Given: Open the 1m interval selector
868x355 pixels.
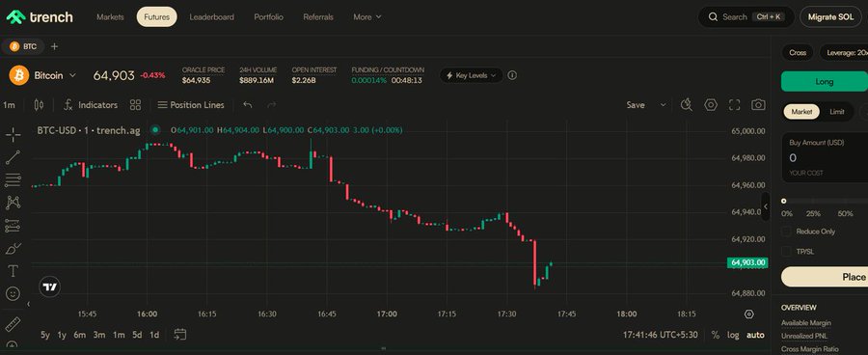Looking at the screenshot, I should click(9, 105).
